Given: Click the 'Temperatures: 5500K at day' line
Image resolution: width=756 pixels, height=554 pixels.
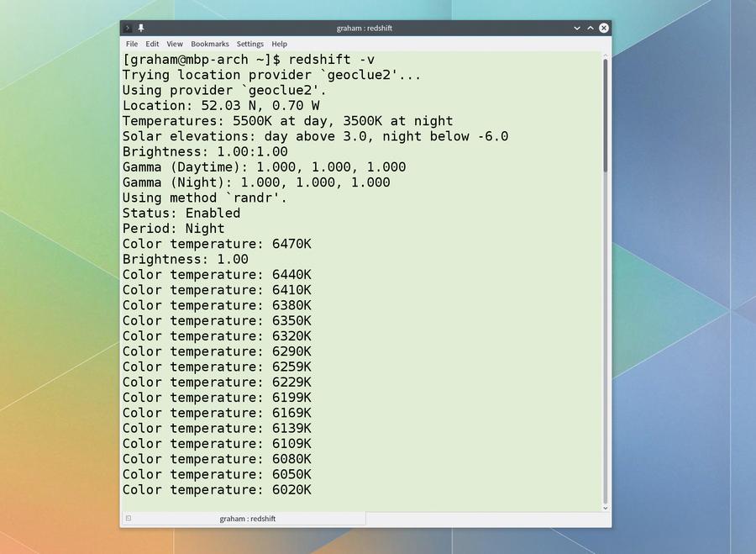Looking at the screenshot, I should coord(288,121).
